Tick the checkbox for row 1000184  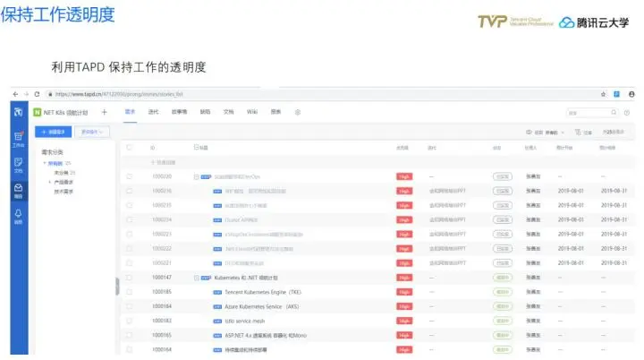coord(130,306)
